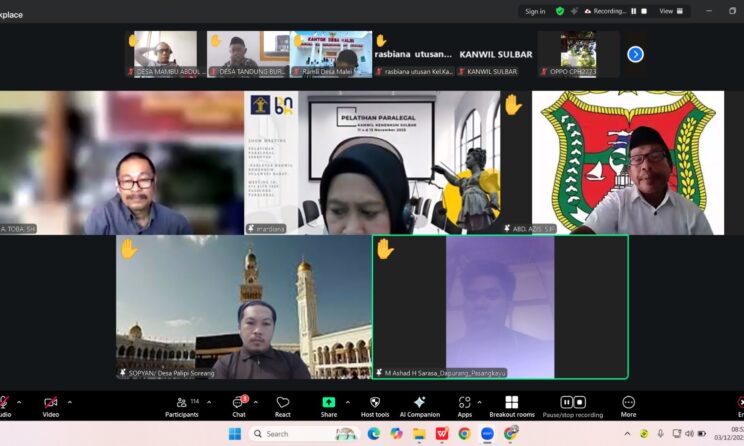This screenshot has height=446, width=744.
Task: Expand the arrow next to Share
Action: [348, 402]
